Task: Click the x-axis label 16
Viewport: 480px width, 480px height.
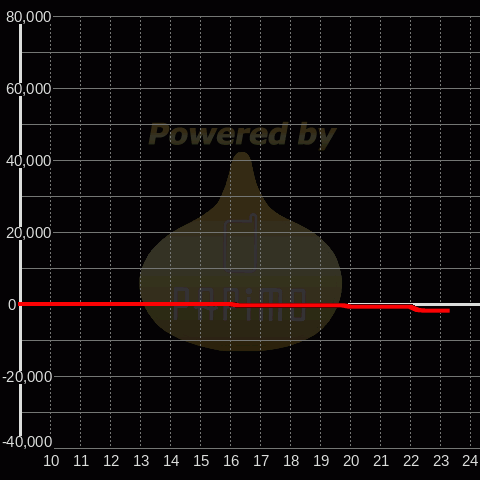Action: pos(231,461)
